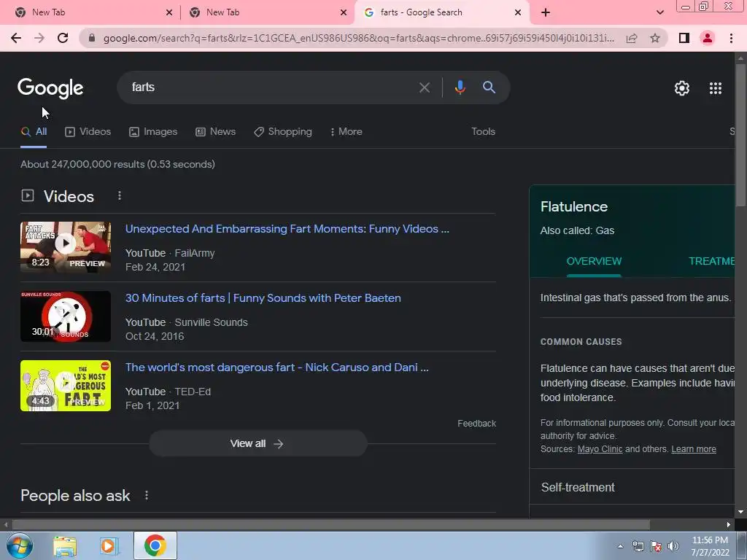This screenshot has width=747, height=560.
Task: Open the Fart Attacks video thumbnail
Action: point(66,247)
